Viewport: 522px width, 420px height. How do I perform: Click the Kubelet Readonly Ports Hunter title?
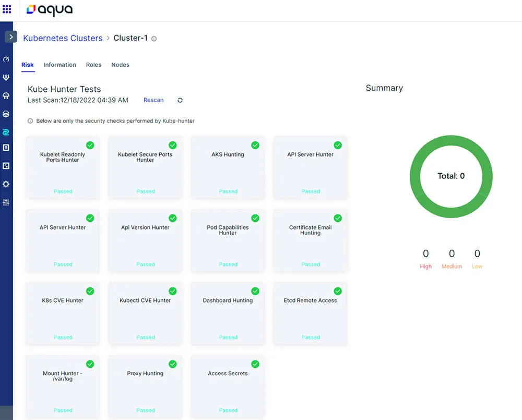pos(63,157)
